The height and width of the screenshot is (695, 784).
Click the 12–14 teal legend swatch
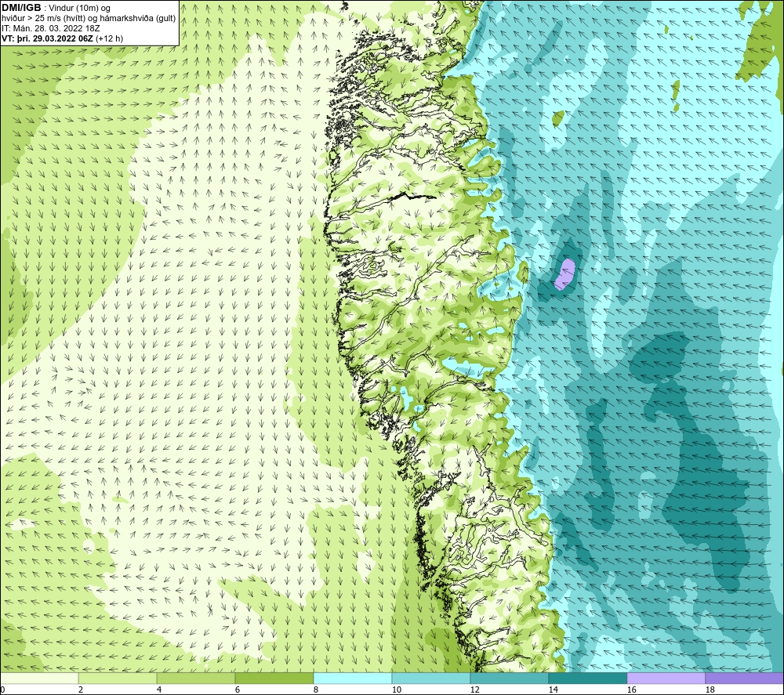[x=509, y=678]
